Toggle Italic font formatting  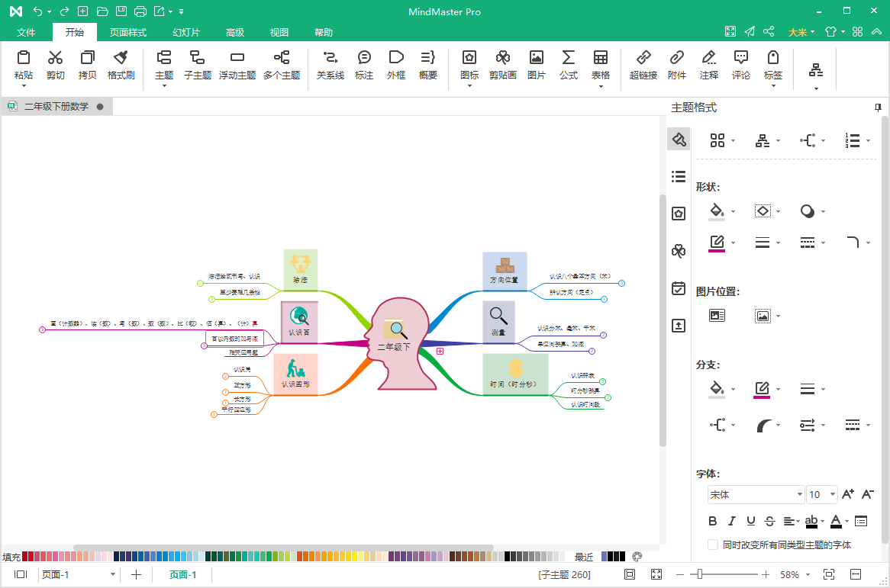tap(731, 522)
